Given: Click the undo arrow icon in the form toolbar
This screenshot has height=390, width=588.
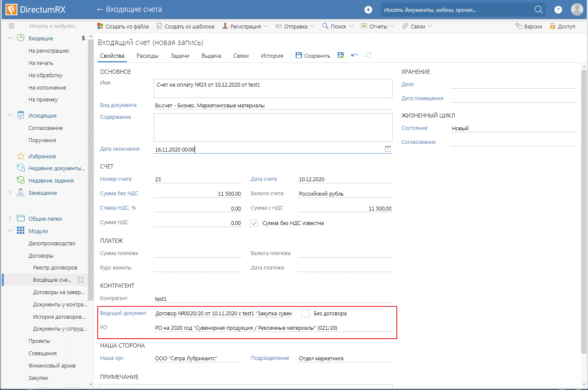Looking at the screenshot, I should (x=354, y=55).
